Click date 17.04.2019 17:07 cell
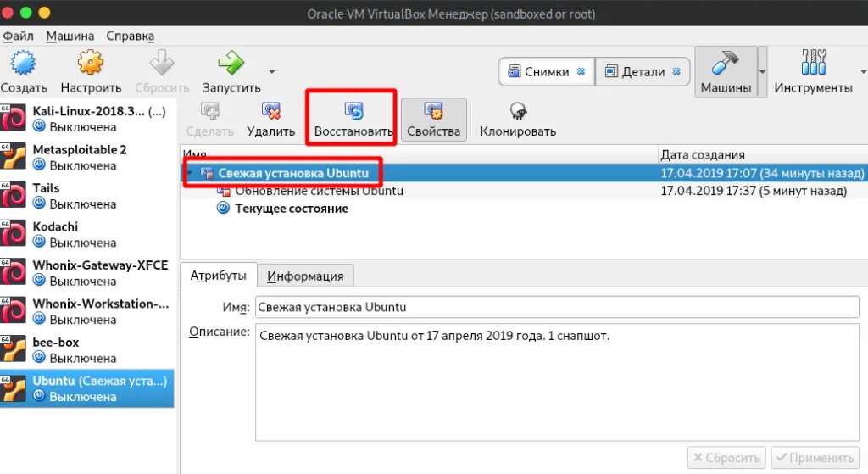868x474 pixels. (762, 173)
